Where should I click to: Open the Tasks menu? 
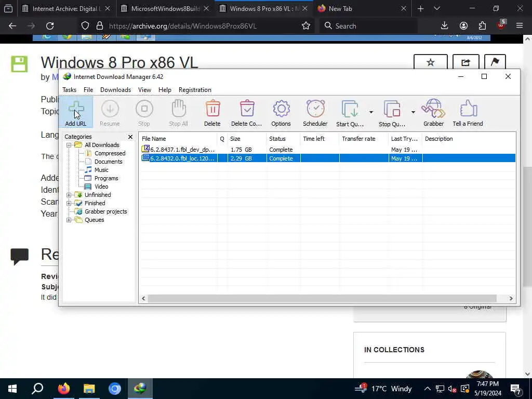click(x=69, y=90)
